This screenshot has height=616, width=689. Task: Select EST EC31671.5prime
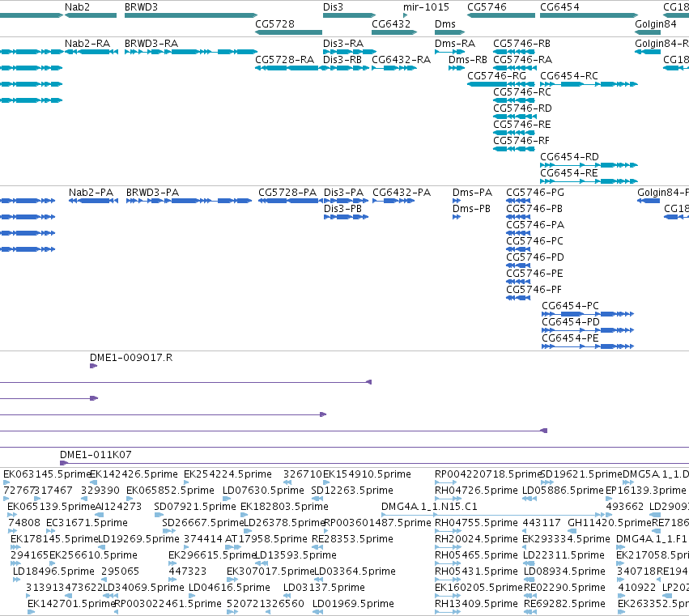point(87,523)
